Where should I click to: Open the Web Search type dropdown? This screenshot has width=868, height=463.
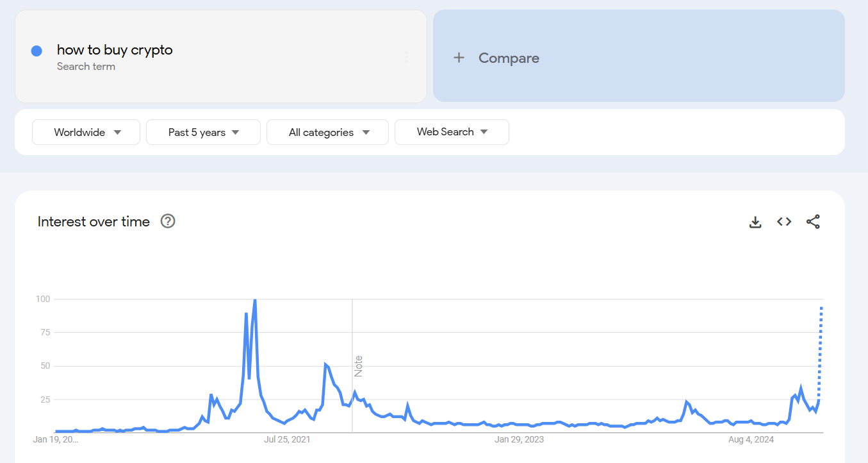tap(452, 132)
